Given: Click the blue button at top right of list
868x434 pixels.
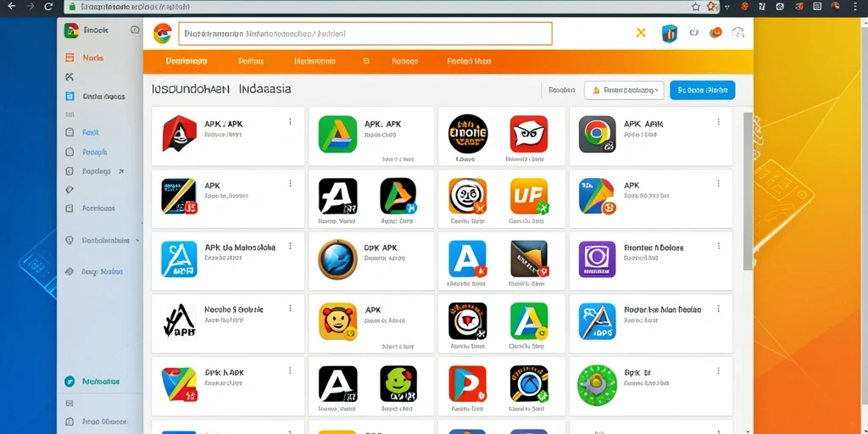Looking at the screenshot, I should (703, 90).
